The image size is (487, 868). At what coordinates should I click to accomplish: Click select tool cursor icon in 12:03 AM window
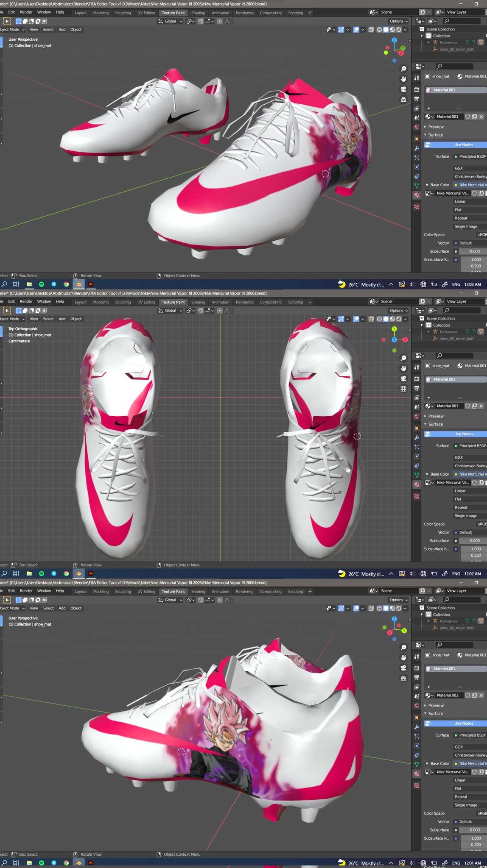pyautogui.click(x=7, y=21)
